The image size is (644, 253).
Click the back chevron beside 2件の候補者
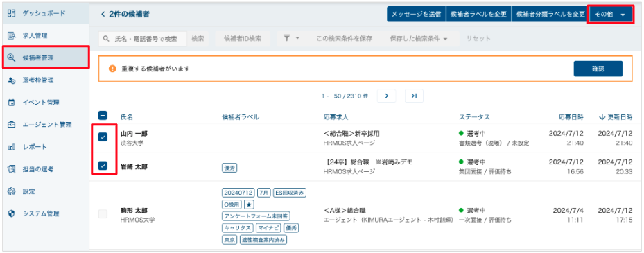click(103, 15)
